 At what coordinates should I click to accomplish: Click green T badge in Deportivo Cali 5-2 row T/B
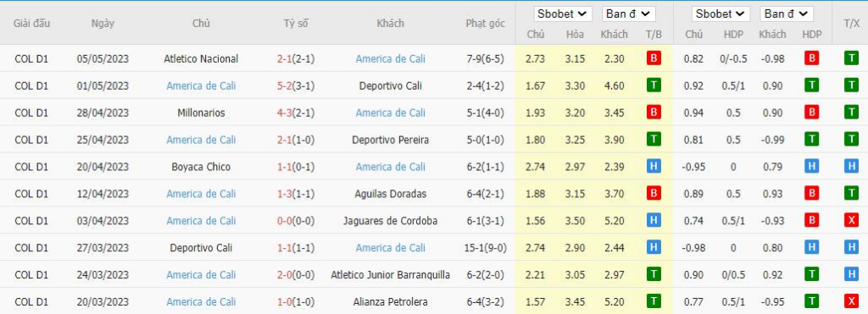(x=654, y=85)
